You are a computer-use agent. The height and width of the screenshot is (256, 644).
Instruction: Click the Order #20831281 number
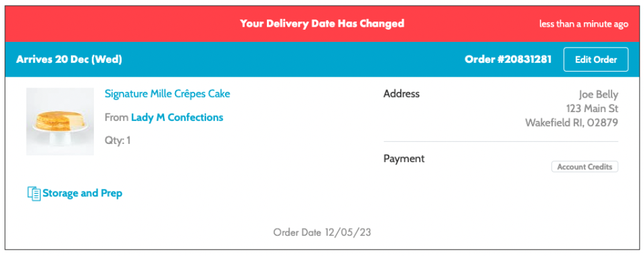pos(508,60)
